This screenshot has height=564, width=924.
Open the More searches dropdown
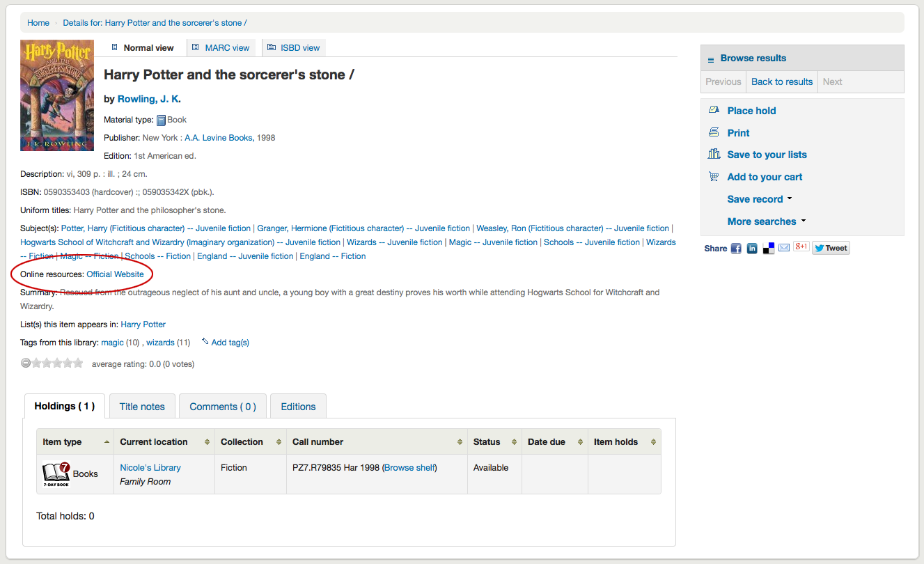(766, 221)
